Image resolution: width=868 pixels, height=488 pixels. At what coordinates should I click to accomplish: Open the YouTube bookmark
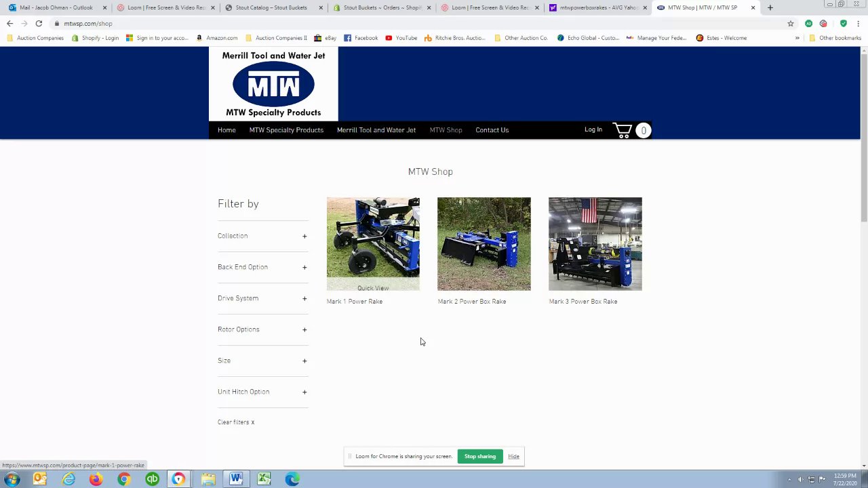401,38
